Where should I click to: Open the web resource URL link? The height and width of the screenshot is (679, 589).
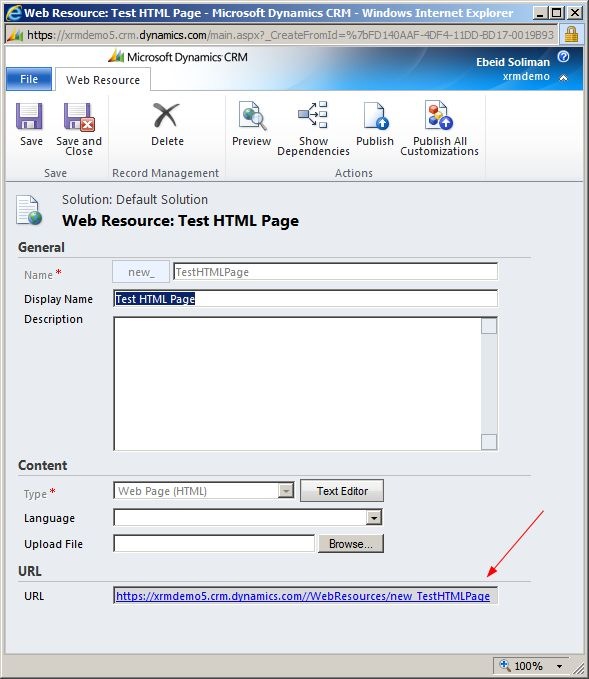tap(303, 596)
